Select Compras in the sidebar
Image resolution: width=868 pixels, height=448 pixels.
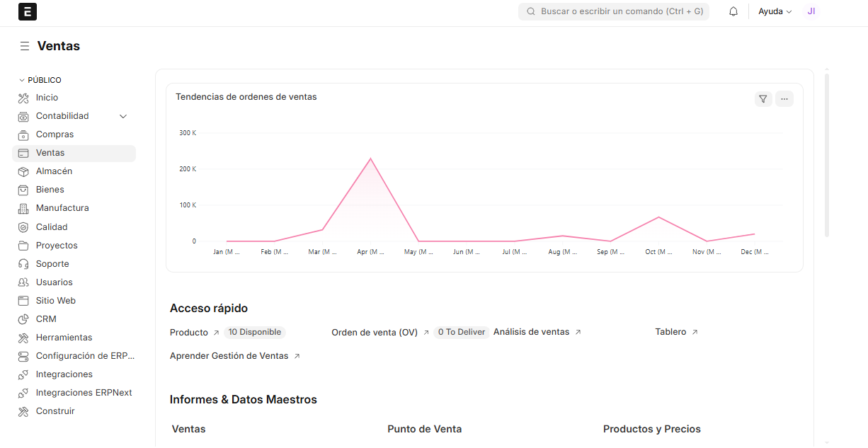click(55, 134)
